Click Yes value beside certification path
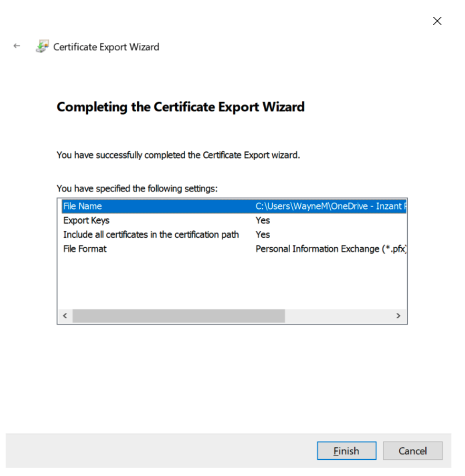 (x=263, y=235)
